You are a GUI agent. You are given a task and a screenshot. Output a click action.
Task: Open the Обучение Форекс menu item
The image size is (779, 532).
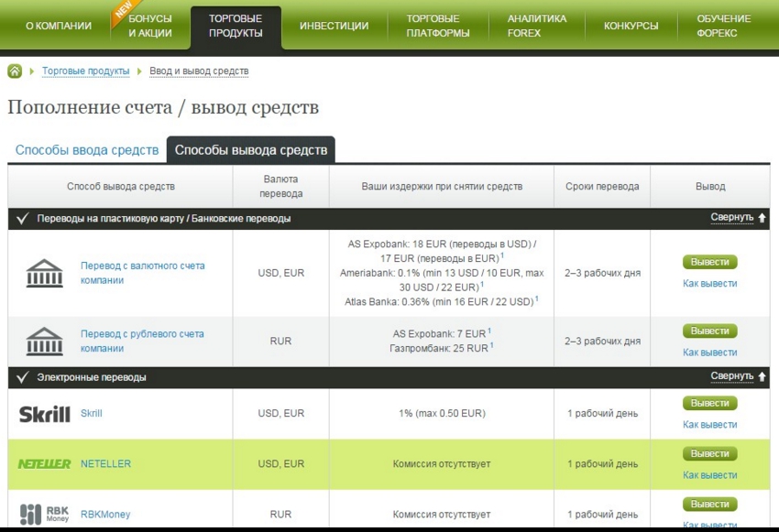pyautogui.click(x=723, y=26)
